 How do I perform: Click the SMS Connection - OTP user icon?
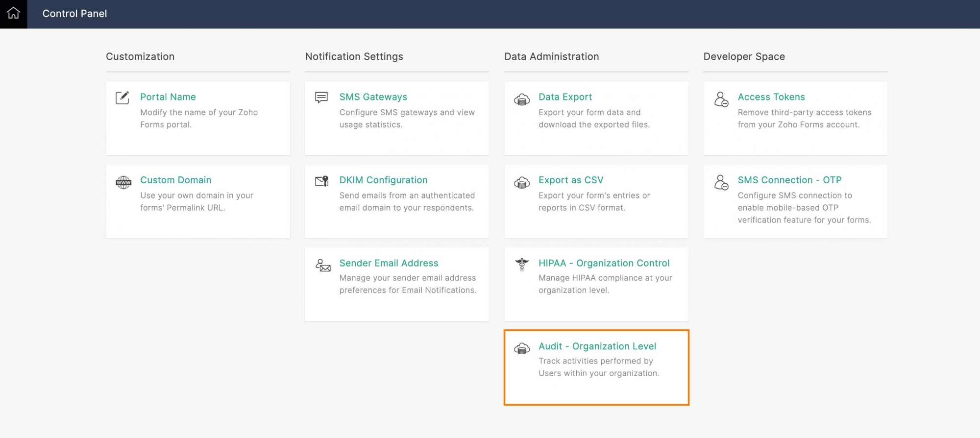721,182
